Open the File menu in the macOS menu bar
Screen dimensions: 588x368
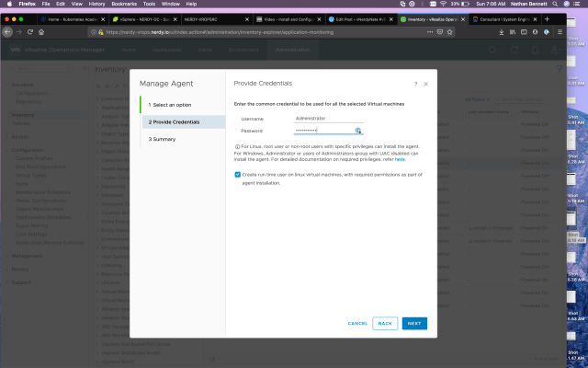click(46, 4)
